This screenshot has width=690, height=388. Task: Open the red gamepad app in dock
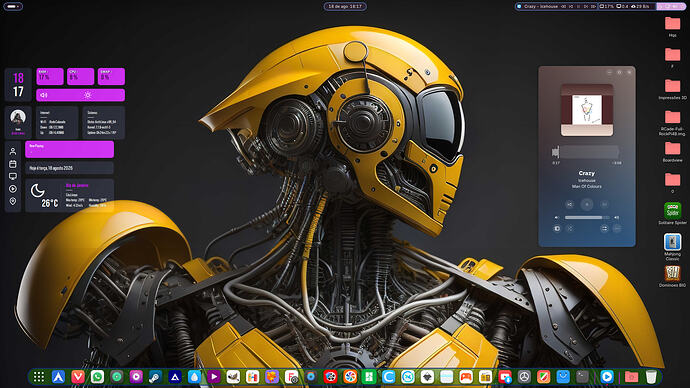(x=466, y=377)
